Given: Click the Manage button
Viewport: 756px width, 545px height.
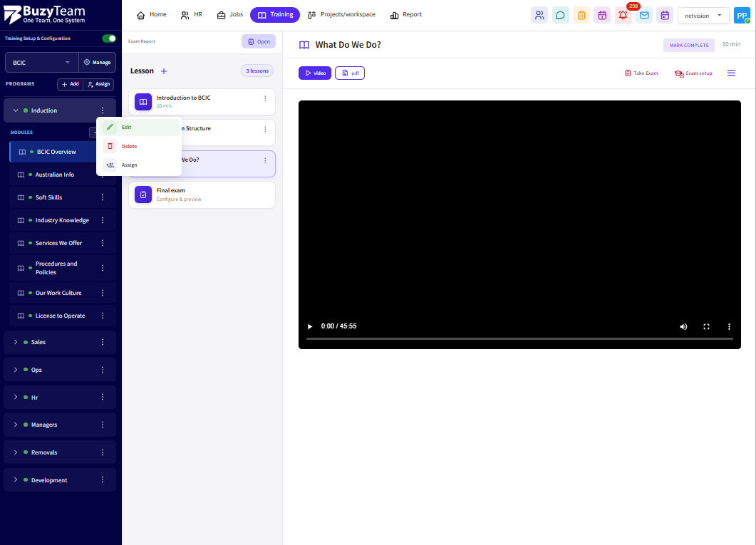Looking at the screenshot, I should [x=97, y=63].
